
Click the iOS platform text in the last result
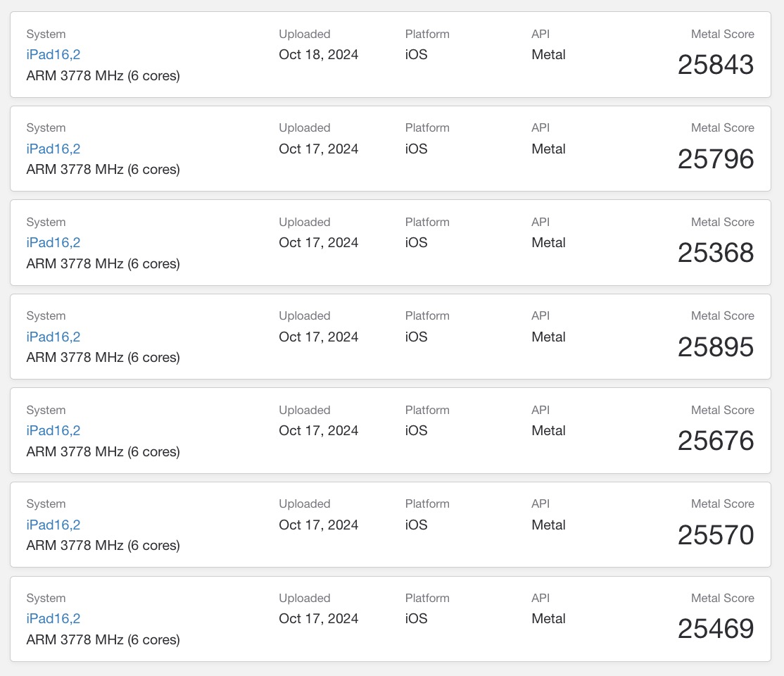tap(416, 618)
